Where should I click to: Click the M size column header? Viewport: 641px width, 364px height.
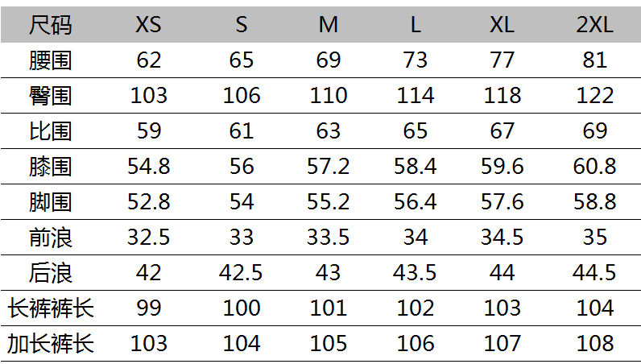pos(328,25)
